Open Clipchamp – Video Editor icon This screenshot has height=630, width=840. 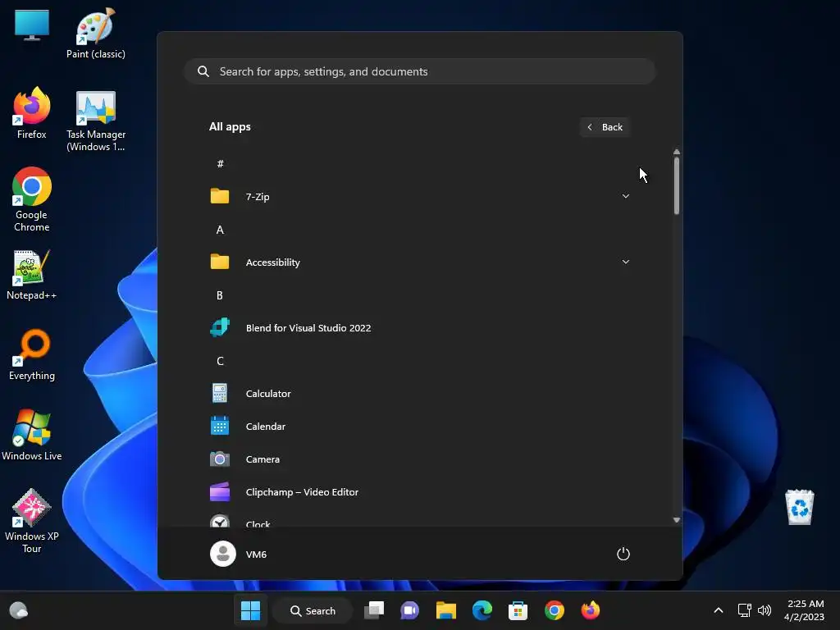tap(220, 492)
